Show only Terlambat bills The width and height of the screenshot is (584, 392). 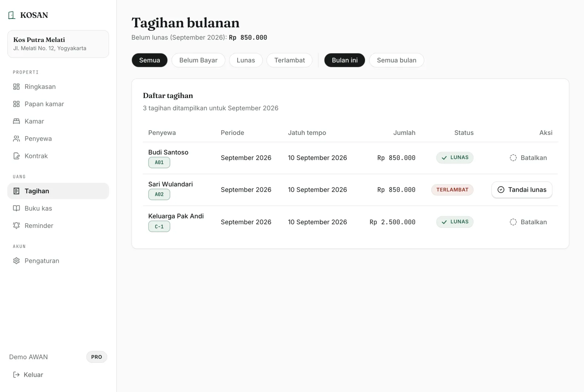[x=289, y=60]
